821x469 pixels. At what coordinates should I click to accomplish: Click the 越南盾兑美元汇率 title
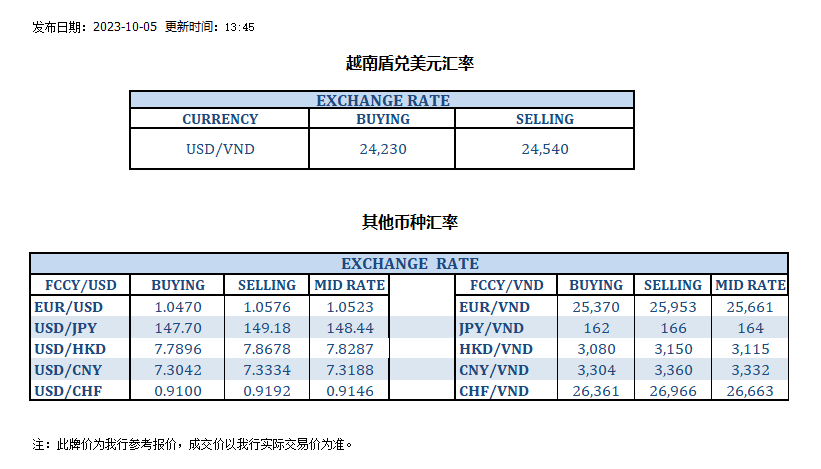point(409,64)
